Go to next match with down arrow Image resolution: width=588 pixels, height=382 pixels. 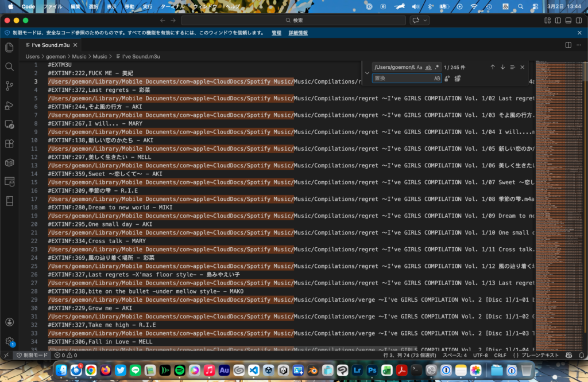click(502, 67)
